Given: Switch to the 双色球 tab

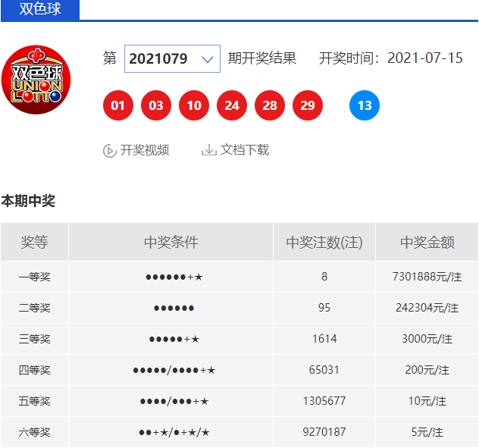Looking at the screenshot, I should tap(39, 10).
